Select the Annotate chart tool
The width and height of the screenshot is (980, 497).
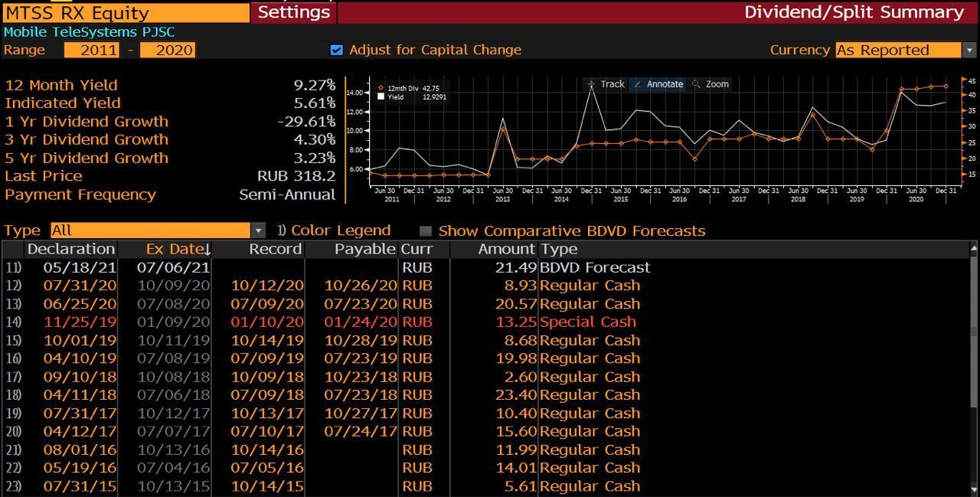click(658, 84)
